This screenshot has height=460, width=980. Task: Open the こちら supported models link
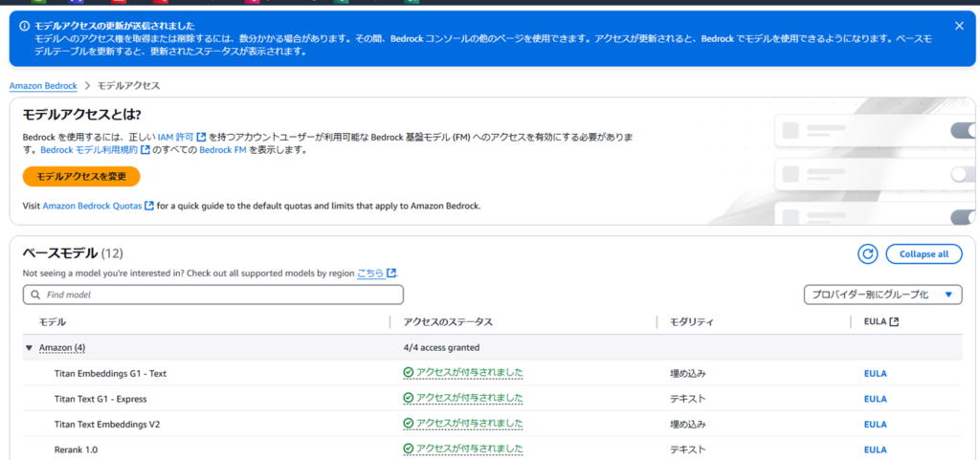370,273
